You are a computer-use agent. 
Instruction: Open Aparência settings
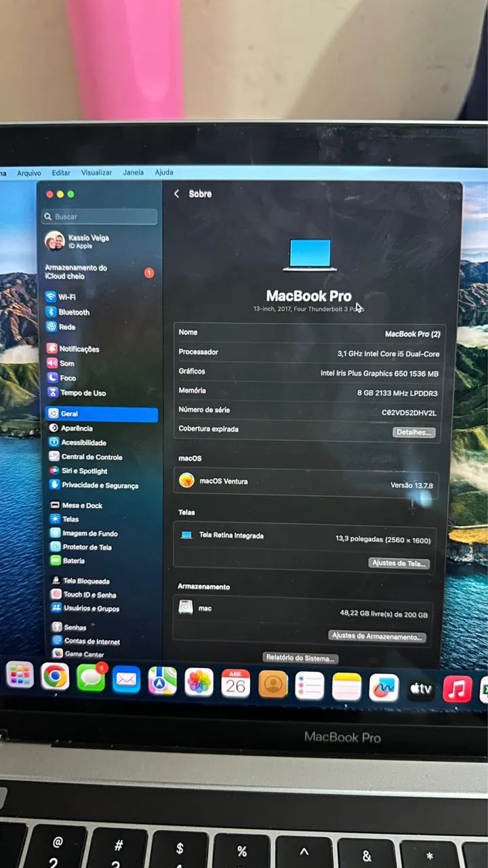pyautogui.click(x=71, y=428)
